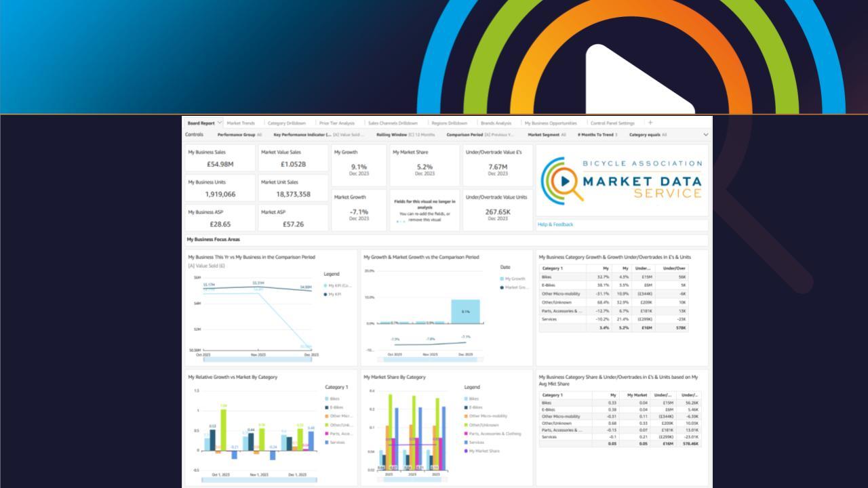The width and height of the screenshot is (868, 488).
Task: Open the Comparison Period filter dropdown
Action: pyautogui.click(x=480, y=135)
